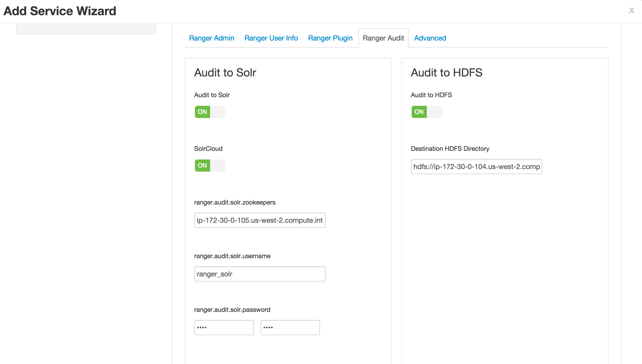Click the Destination HDFS Directory label
This screenshot has width=642, height=364.
point(450,149)
